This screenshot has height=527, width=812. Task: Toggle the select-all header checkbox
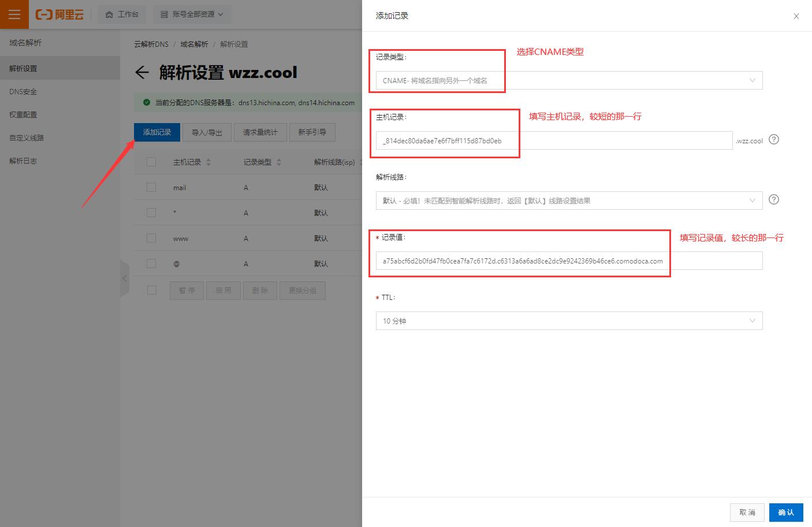coord(151,162)
